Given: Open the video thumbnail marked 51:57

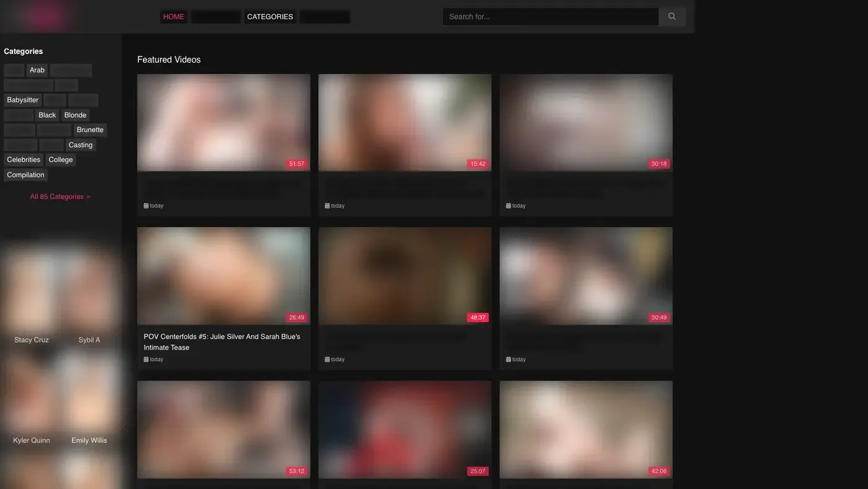Looking at the screenshot, I should pyautogui.click(x=223, y=122).
